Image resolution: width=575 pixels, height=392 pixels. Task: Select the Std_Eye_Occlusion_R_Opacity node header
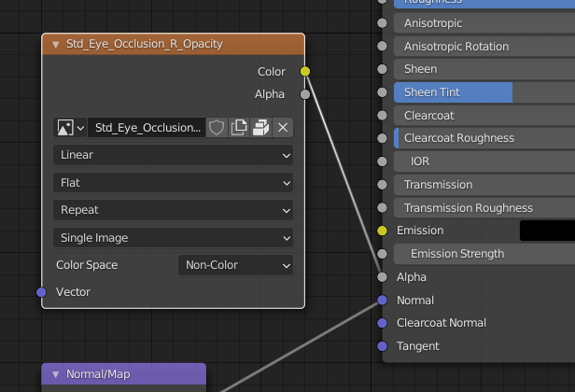[173, 45]
